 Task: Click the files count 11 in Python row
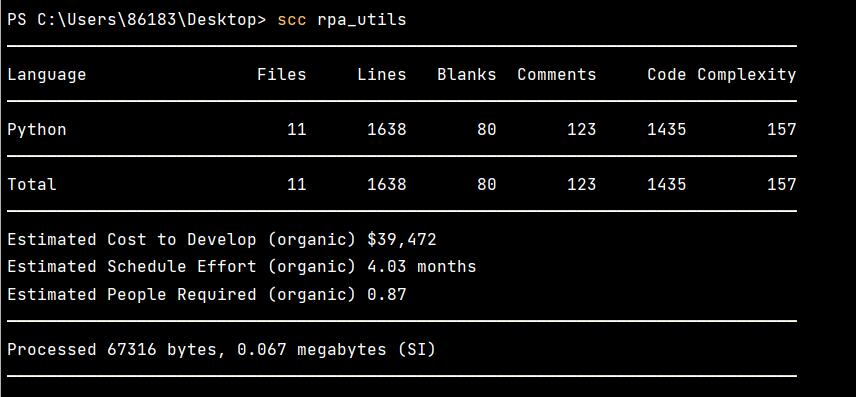coord(296,129)
